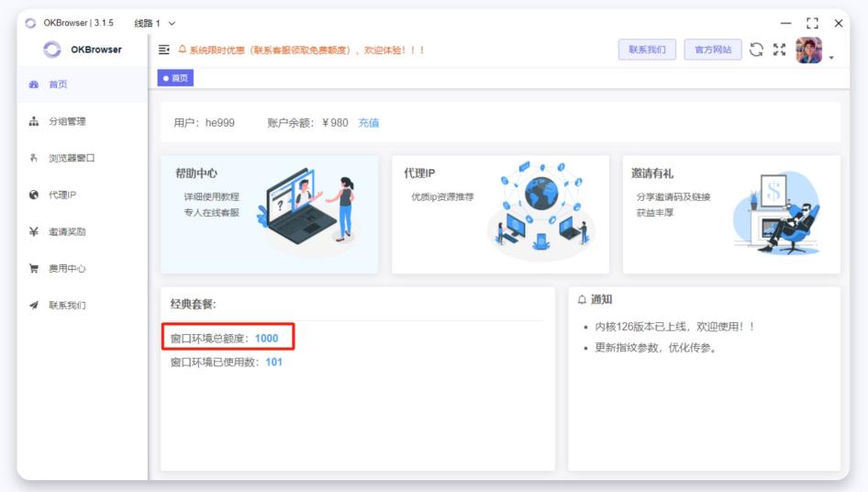Collapse the sidebar with the menu toggle icon
This screenshot has height=492, width=868.
point(164,50)
